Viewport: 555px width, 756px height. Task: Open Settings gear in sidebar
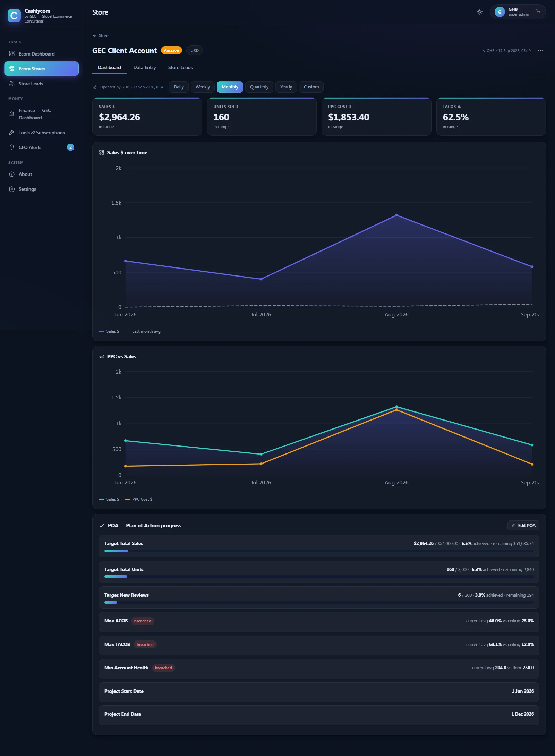41,189
